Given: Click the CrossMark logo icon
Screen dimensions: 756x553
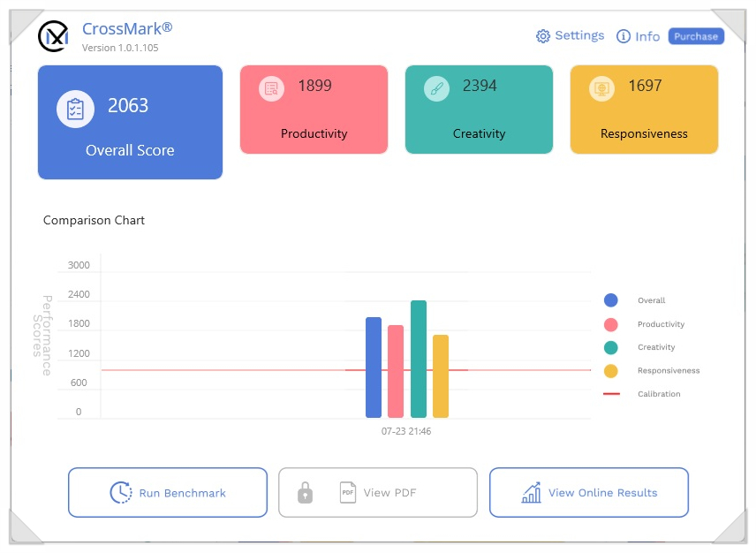Looking at the screenshot, I should [x=54, y=36].
